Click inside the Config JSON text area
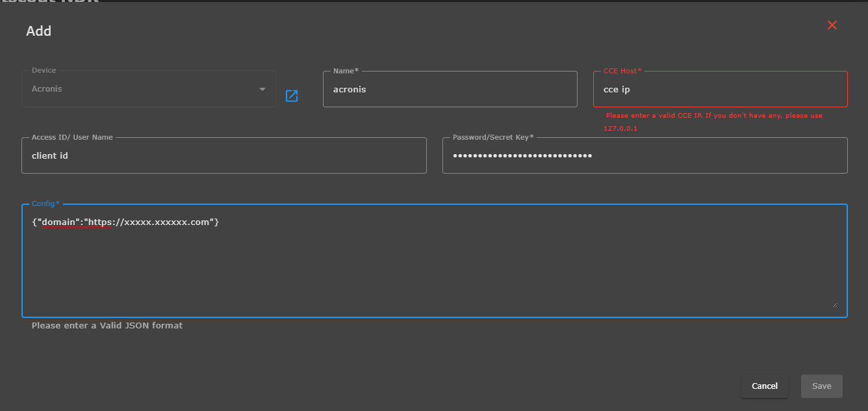Viewport: 868px width, 411px height. 434,261
